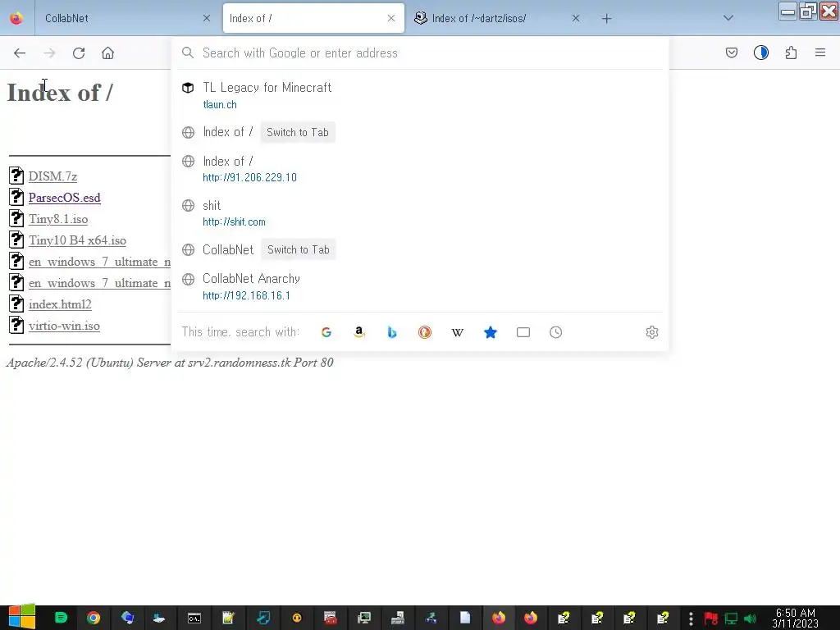Click the file icon beside DISM.7z
840x630 pixels.
point(16,176)
